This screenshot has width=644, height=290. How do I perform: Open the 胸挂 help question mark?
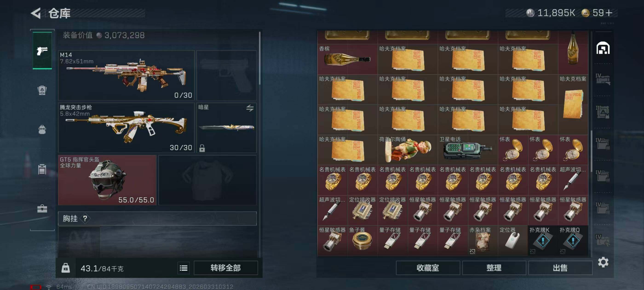85,218
